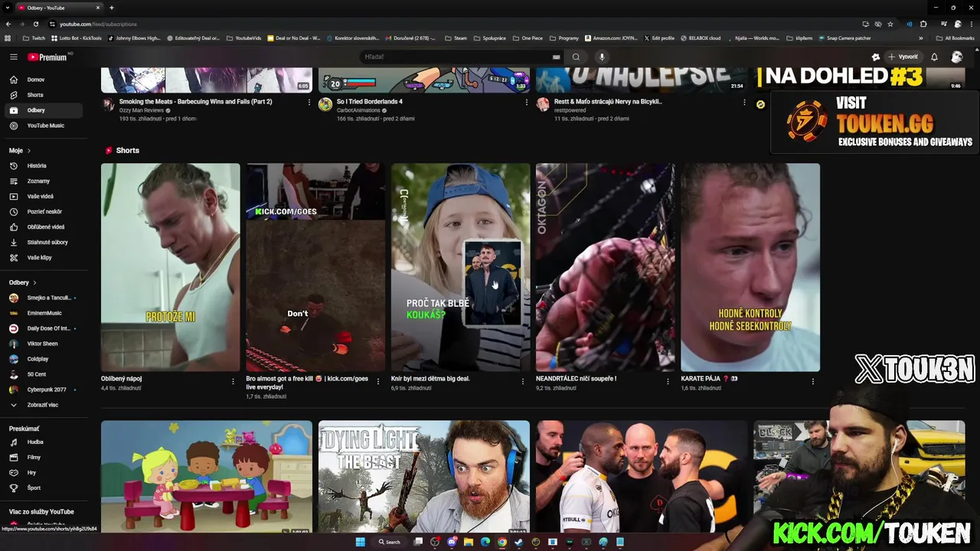
Task: Open Coldplay channel subscription
Action: coord(44,359)
